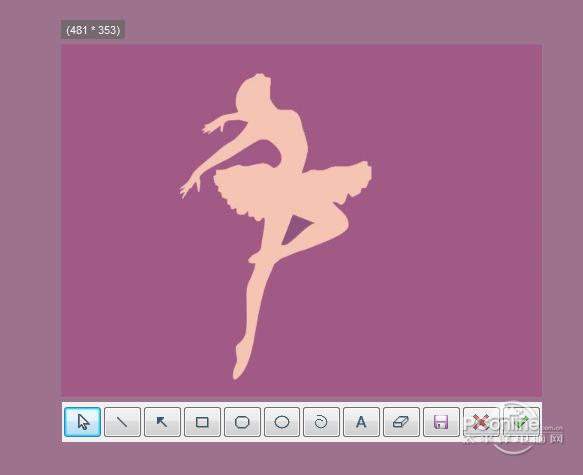
Task: Click the (481 * 353) size label
Action: [x=93, y=30]
